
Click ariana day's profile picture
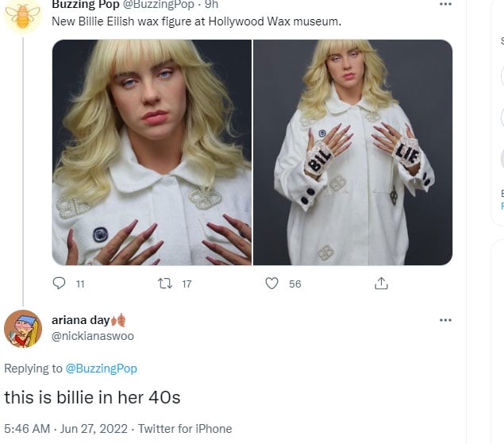coord(23,328)
